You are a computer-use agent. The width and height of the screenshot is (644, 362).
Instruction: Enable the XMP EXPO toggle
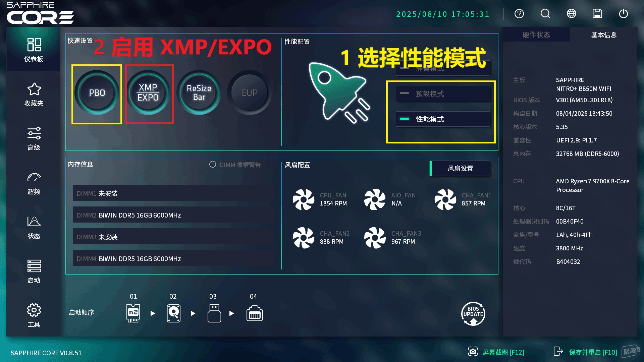coord(148,93)
